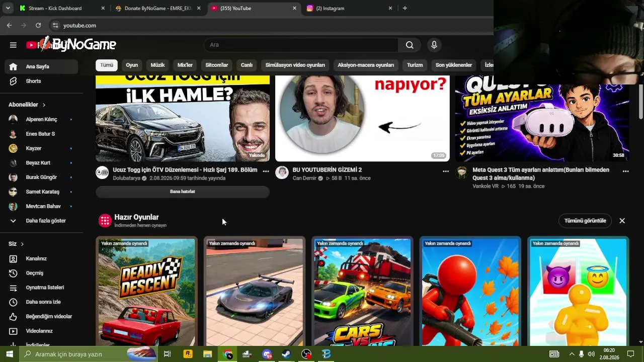The image size is (644, 362).
Task: Open Kayzer subscription channel
Action: 41,148
